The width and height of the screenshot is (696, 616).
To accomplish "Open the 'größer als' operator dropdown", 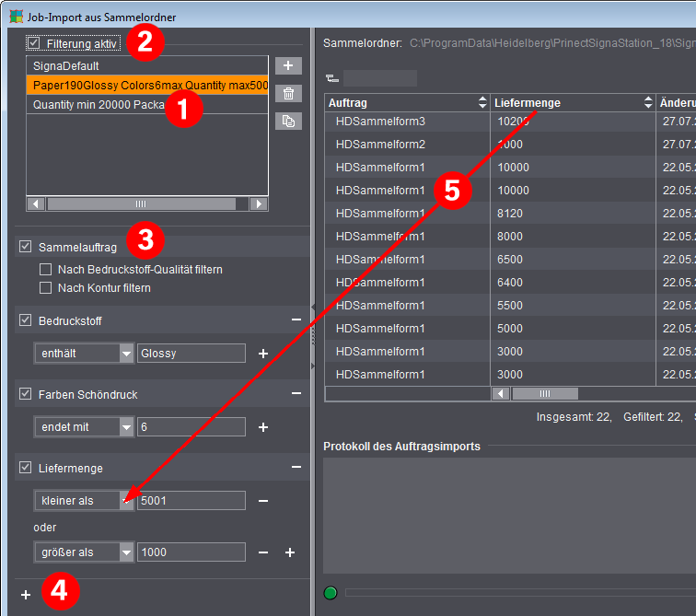I will (x=126, y=552).
